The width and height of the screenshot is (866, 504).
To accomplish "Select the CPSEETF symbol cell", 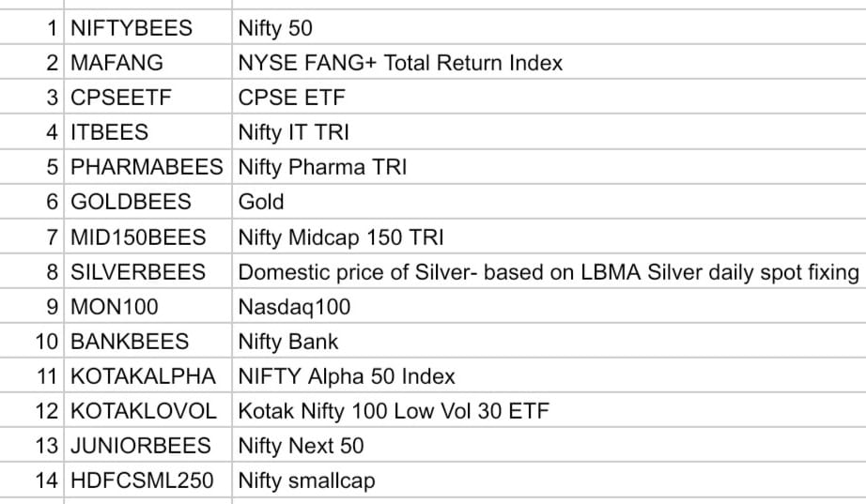I will click(122, 98).
